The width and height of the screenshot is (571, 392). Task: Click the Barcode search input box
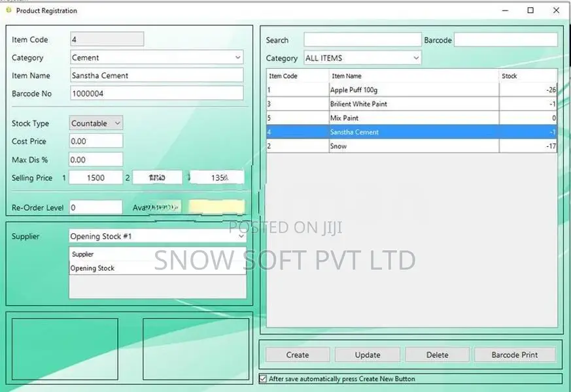(x=506, y=40)
